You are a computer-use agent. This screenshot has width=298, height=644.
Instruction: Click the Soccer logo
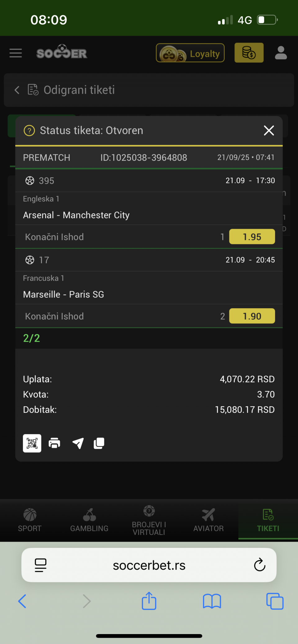point(62,52)
